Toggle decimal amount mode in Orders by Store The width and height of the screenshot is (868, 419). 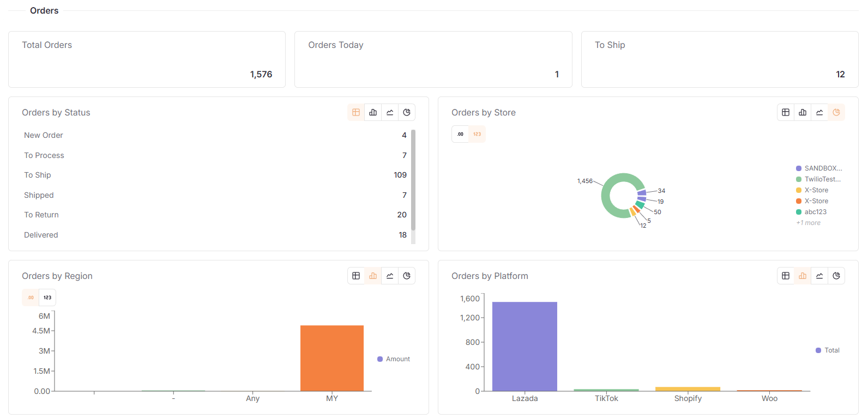coord(460,134)
